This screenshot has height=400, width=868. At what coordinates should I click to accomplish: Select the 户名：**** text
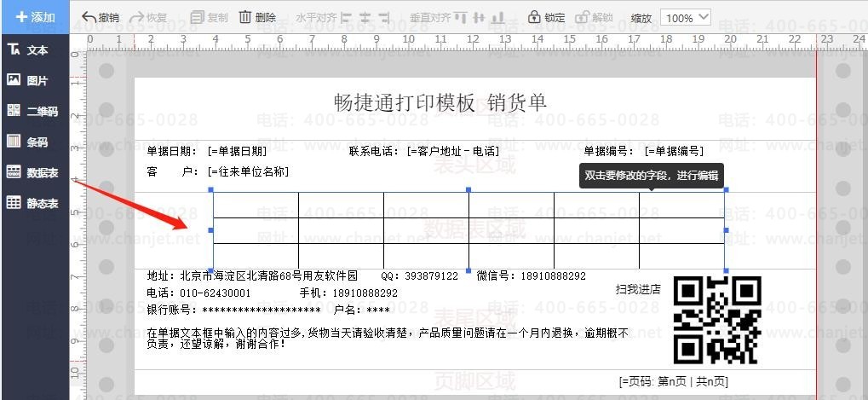click(x=362, y=310)
